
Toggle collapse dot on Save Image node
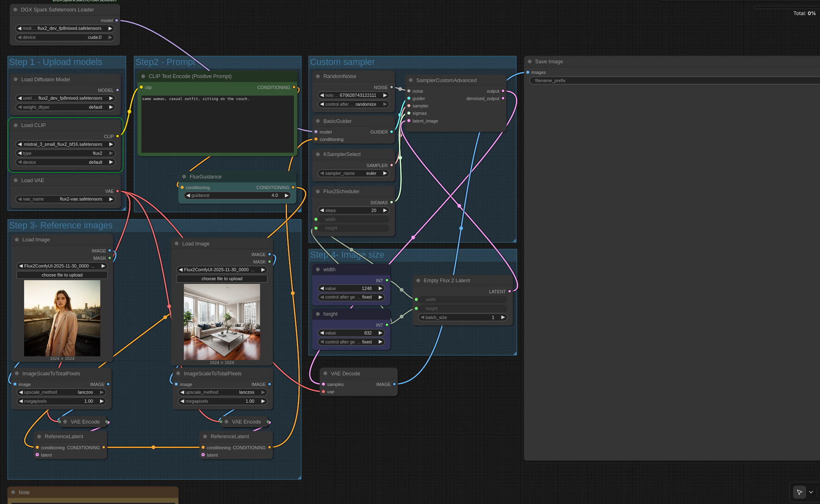(530, 61)
